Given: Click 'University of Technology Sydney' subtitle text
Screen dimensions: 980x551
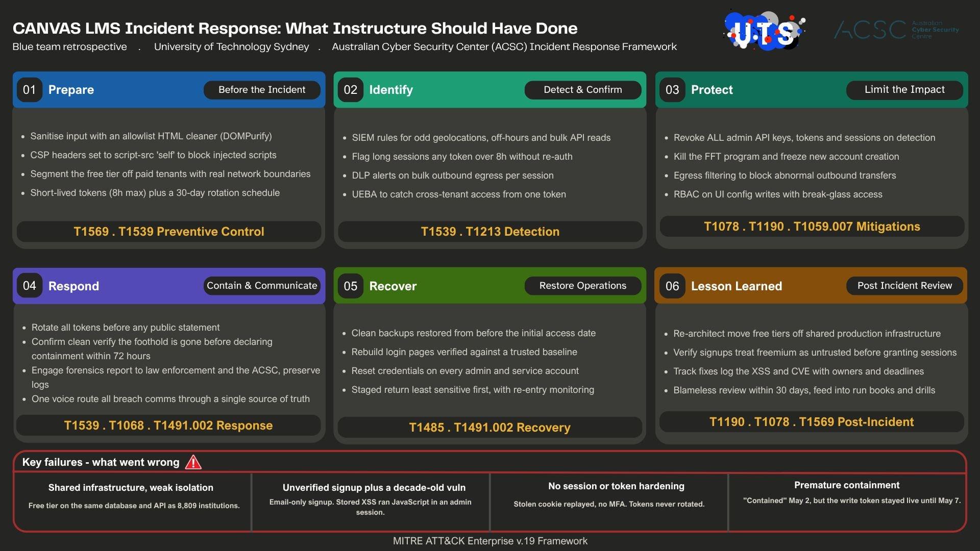Looking at the screenshot, I should tap(231, 46).
